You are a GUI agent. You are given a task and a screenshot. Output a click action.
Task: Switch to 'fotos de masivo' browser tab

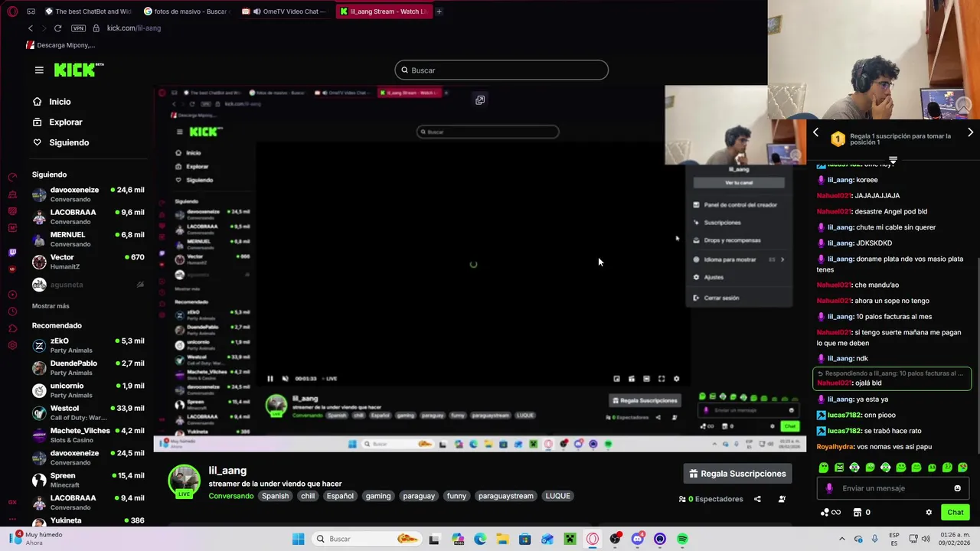tap(187, 11)
